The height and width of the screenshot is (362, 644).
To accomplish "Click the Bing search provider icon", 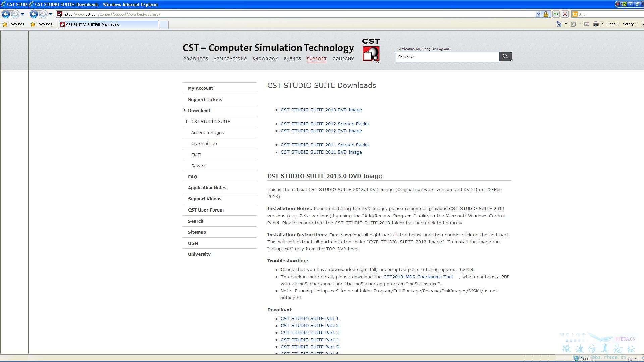I will tap(575, 14).
